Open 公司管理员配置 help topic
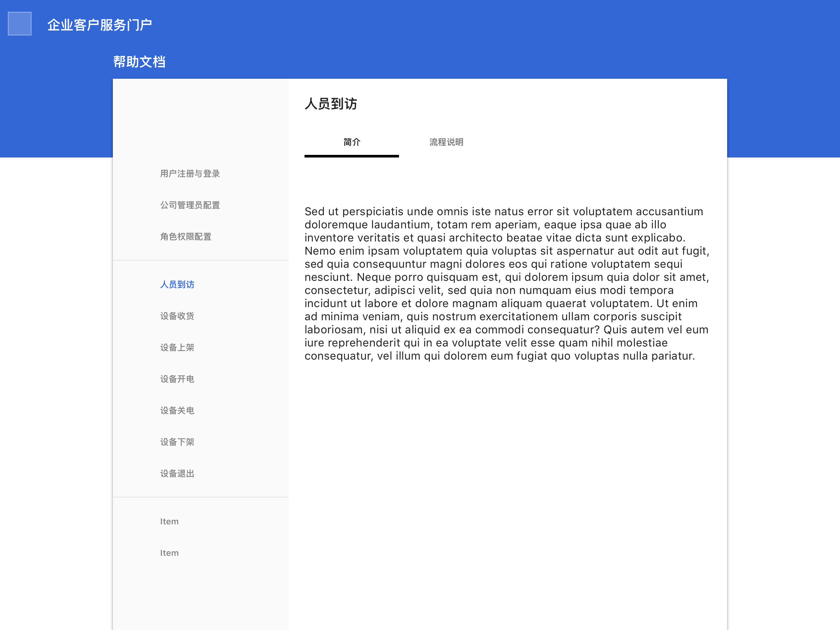840x630 pixels. pos(190,205)
